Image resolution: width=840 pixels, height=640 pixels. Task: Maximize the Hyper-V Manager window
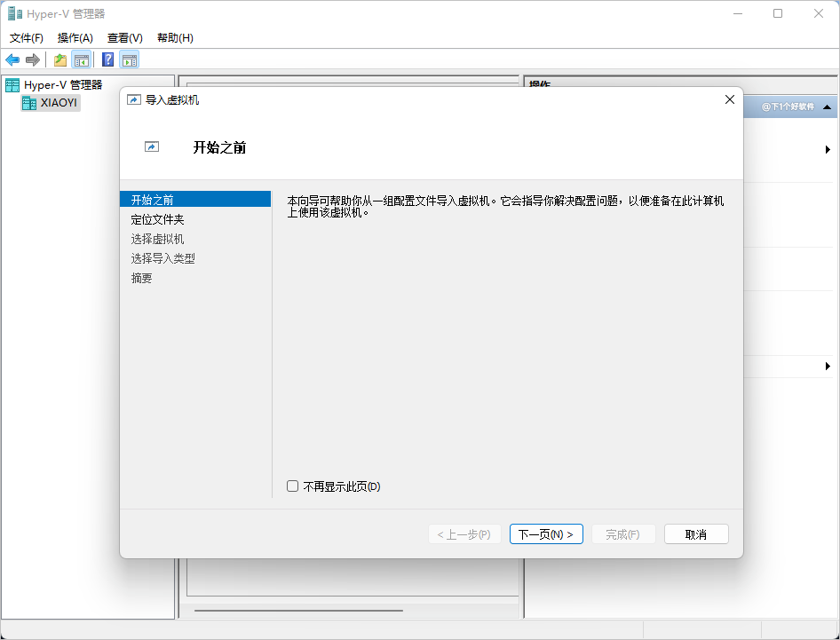pos(777,13)
